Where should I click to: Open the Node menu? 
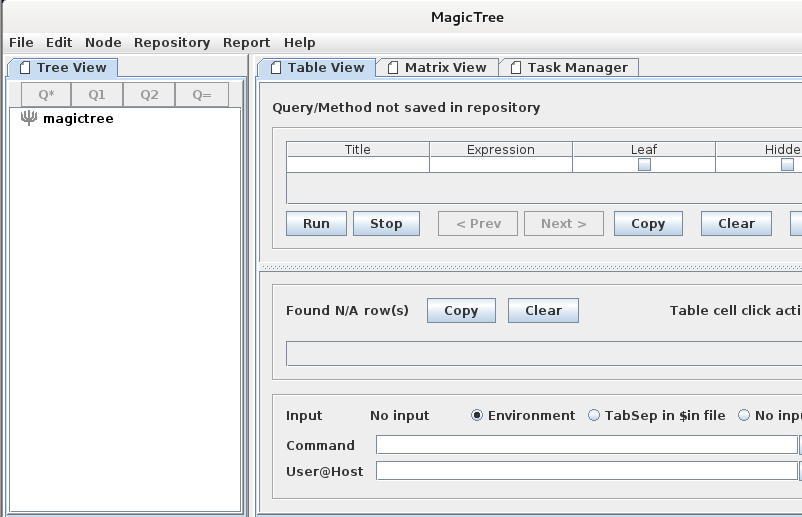click(103, 42)
